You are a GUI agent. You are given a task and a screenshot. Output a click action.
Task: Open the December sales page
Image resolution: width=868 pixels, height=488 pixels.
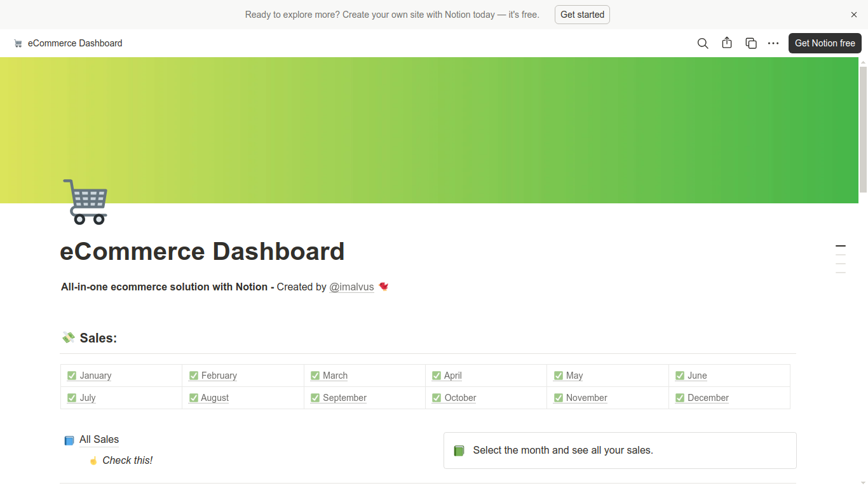(x=708, y=398)
